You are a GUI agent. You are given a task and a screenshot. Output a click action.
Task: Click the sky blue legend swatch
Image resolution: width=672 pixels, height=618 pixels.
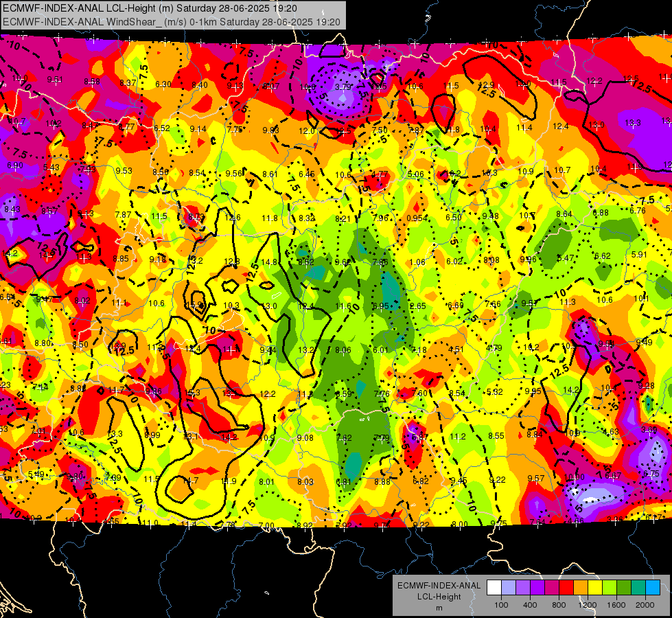tap(652, 588)
